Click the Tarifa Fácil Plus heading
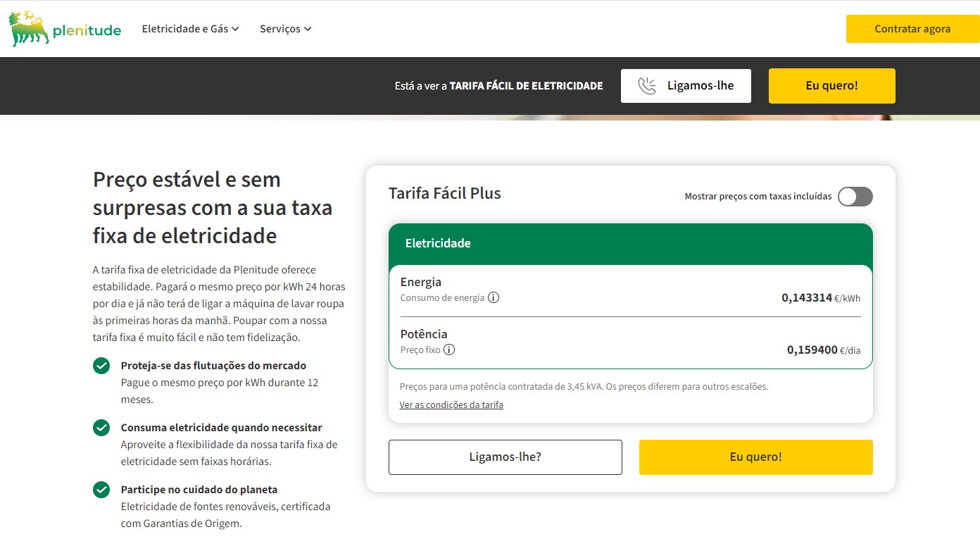 (x=444, y=194)
